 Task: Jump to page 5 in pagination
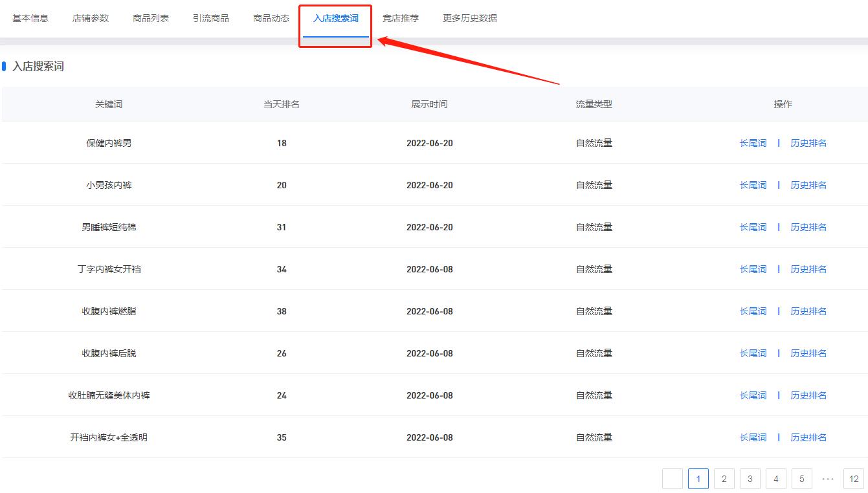(801, 479)
